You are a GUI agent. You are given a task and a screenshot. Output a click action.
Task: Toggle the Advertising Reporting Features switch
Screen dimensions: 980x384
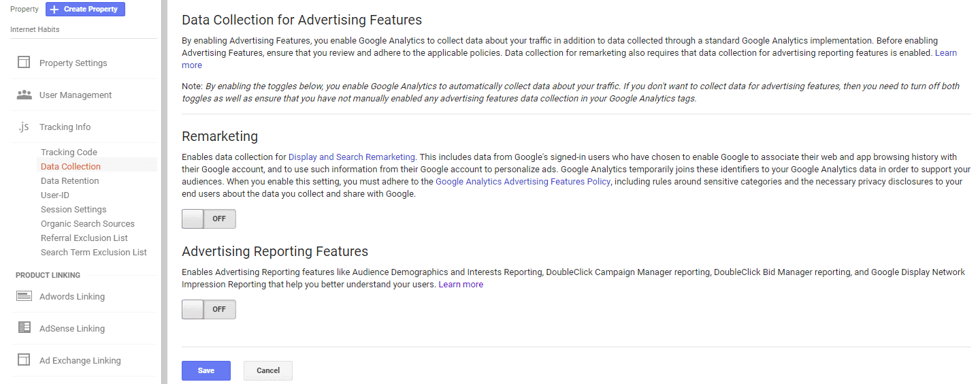coord(209,309)
